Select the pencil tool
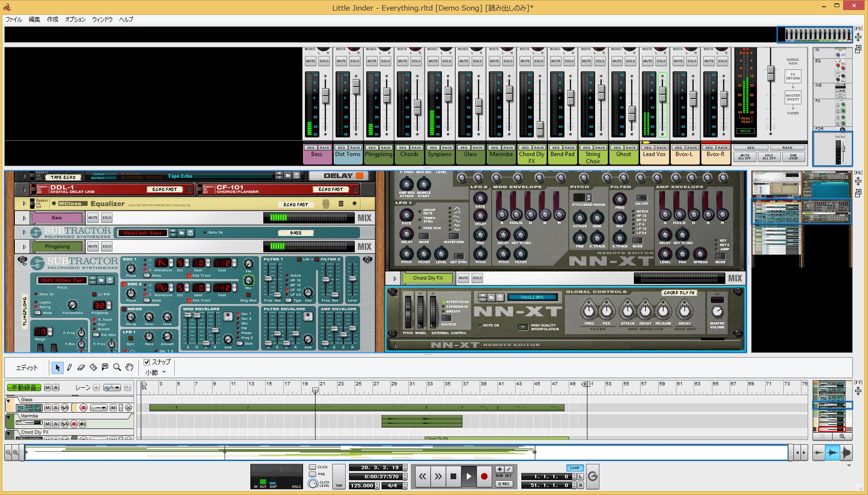The width and height of the screenshot is (868, 495). coord(69,368)
